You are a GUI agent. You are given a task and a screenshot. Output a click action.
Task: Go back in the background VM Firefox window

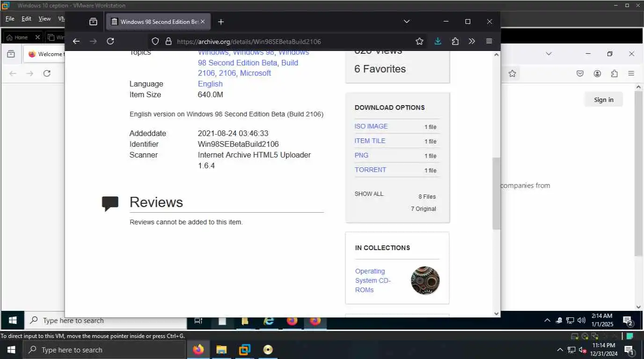(x=13, y=73)
